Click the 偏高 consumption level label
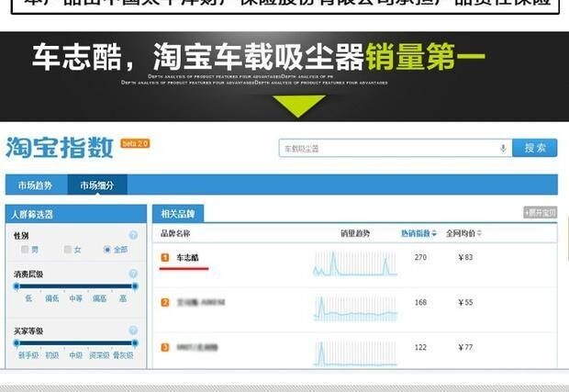569x392 pixels. click(x=99, y=298)
